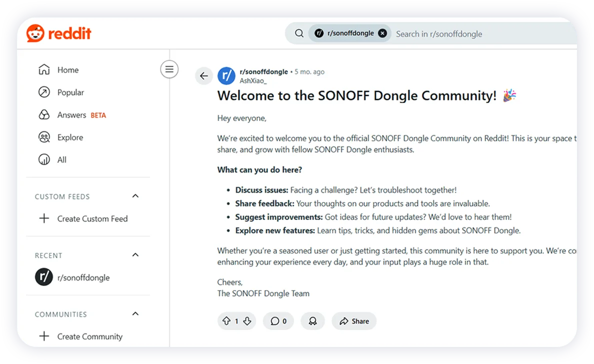Click the Explore icon

click(44, 137)
